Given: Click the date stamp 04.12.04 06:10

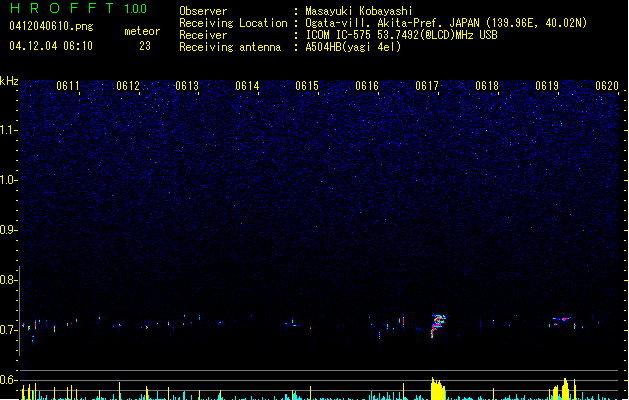Looking at the screenshot, I should (x=51, y=46).
